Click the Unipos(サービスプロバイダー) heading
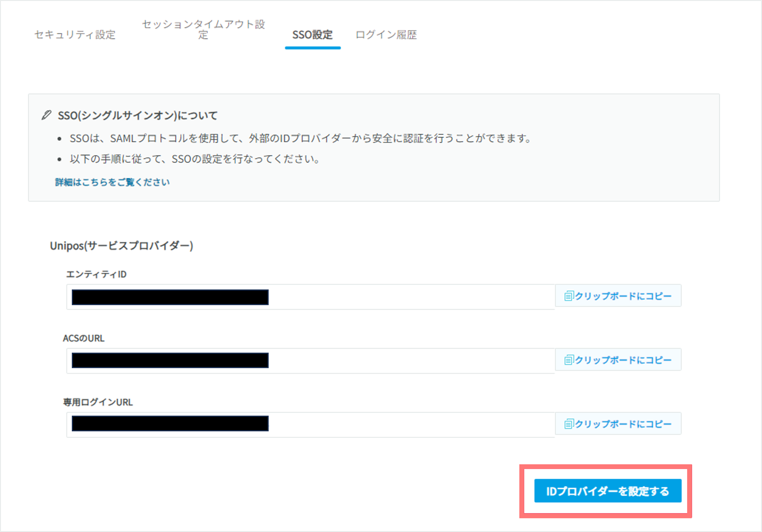This screenshot has height=532, width=762. coord(122,246)
